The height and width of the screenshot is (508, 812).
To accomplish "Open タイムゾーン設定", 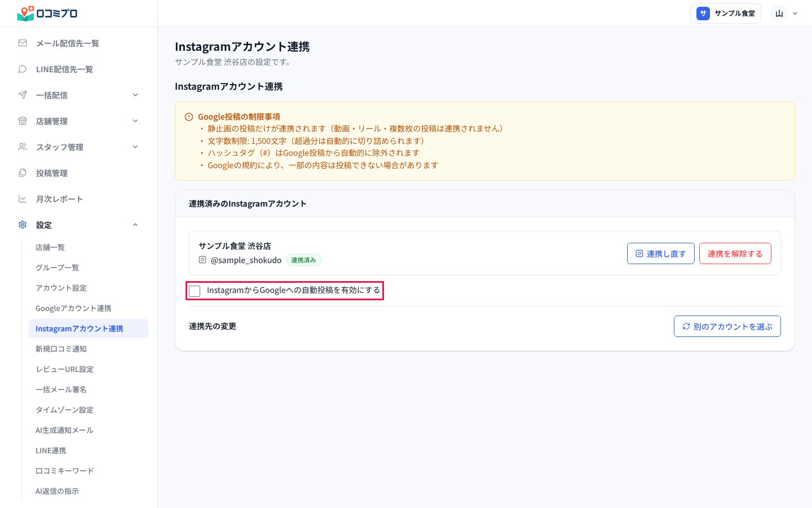I will point(89,410).
